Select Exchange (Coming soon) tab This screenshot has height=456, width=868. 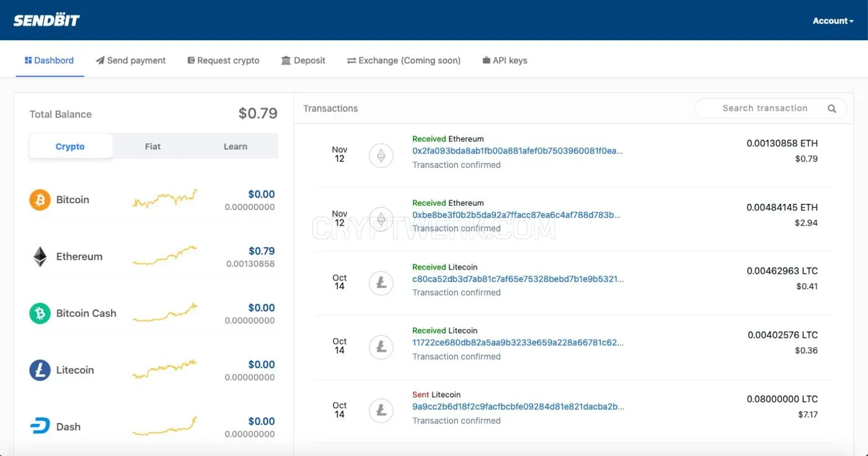[404, 61]
